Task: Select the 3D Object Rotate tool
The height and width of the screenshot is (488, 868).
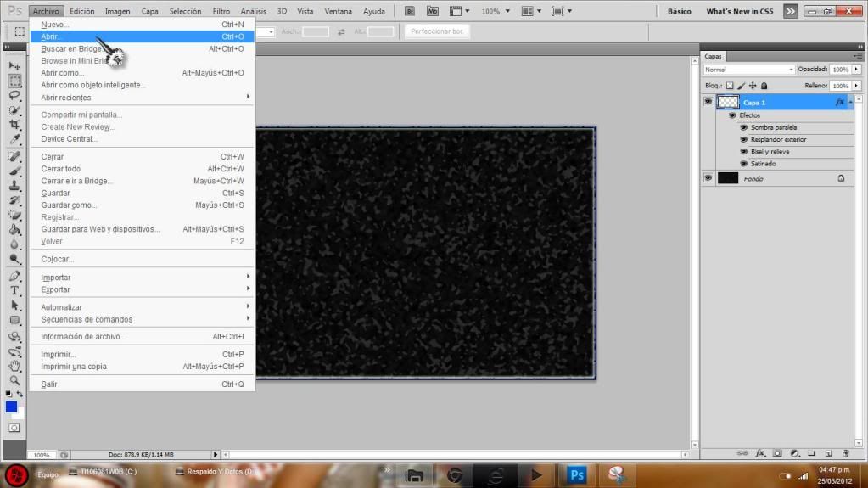Action: pos(14,337)
